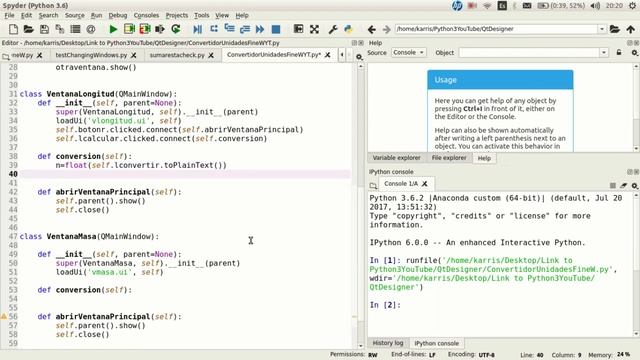
Task: Browse working directory folder icon
Action: 615,29
